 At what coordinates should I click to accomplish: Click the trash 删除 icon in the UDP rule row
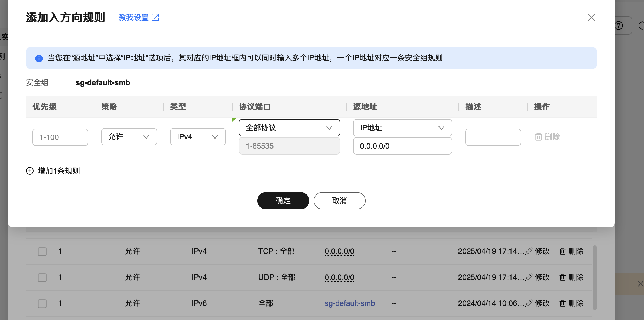562,277
